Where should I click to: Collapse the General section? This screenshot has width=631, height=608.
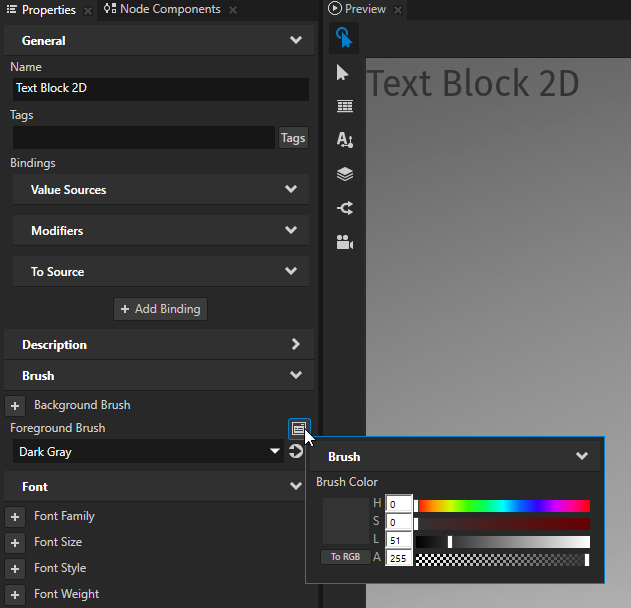coord(296,40)
